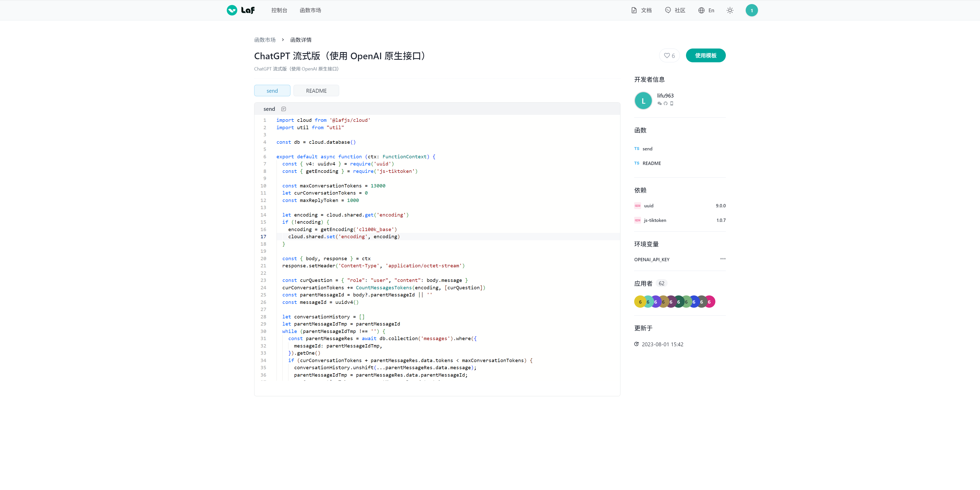
Task: Click the uuid version 9.0.0
Action: coord(720,206)
